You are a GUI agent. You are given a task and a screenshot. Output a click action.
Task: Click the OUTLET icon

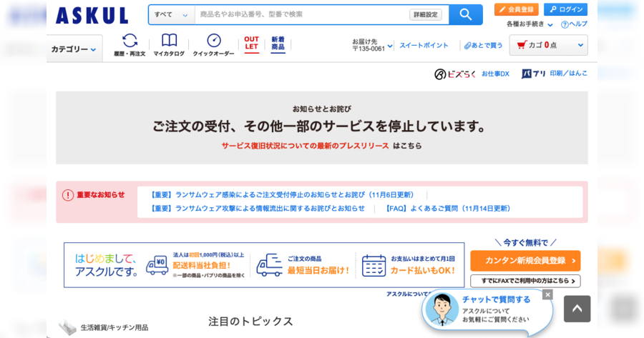[x=251, y=44]
